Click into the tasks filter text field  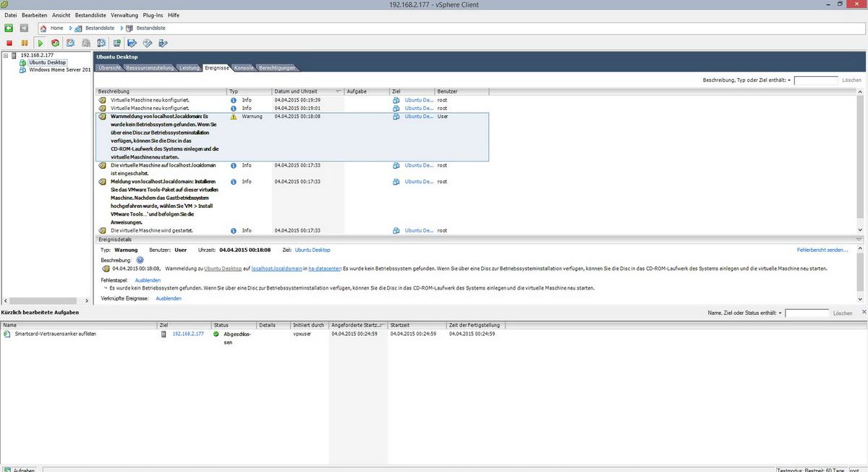click(x=807, y=313)
